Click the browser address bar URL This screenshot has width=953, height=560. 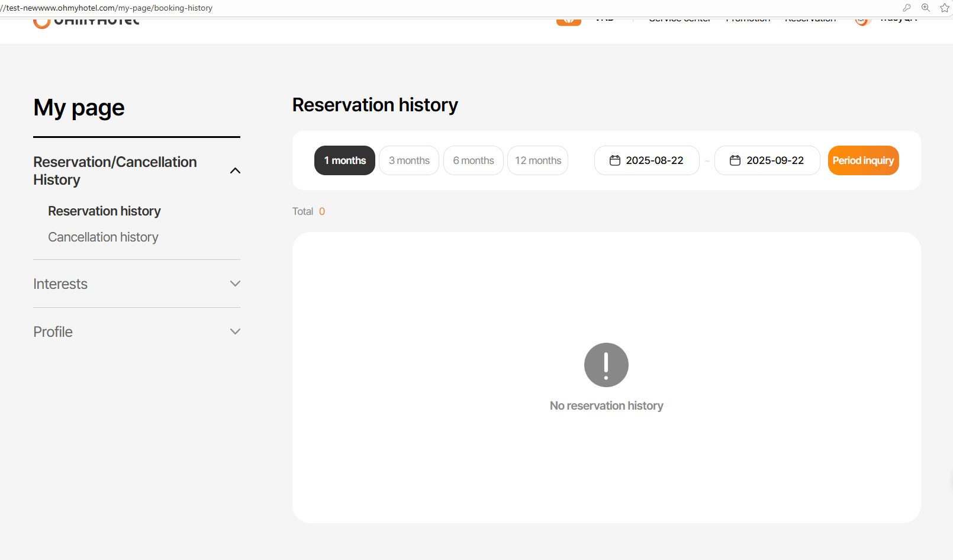(x=107, y=8)
